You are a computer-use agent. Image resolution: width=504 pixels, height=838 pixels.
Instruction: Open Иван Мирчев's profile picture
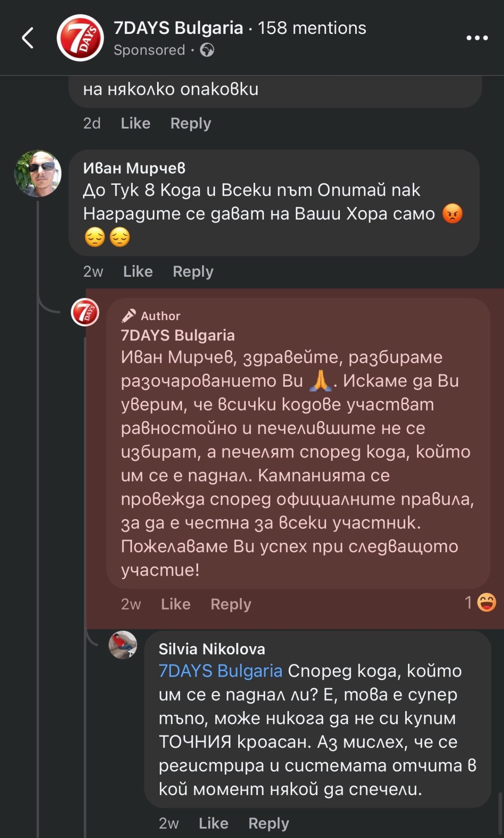38,174
